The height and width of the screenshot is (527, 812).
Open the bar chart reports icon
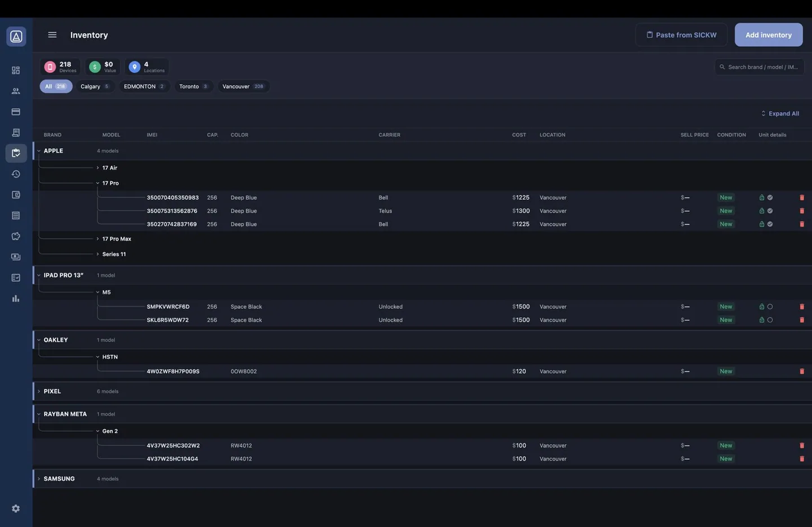pyautogui.click(x=16, y=299)
